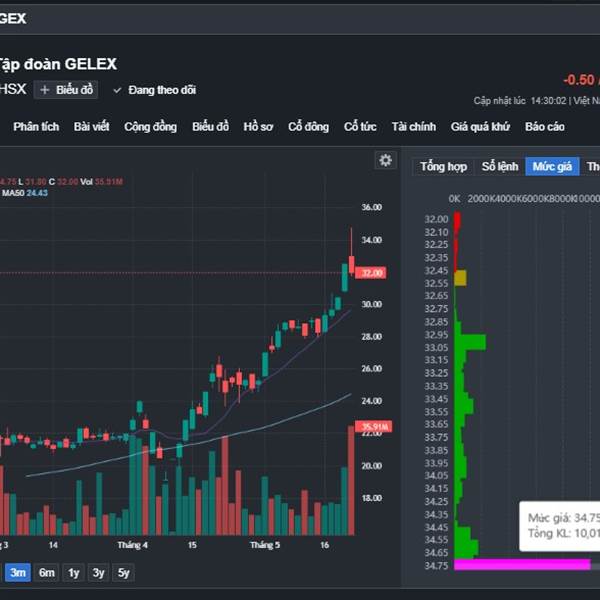This screenshot has width=600, height=600.
Task: Set chart range to 3m
Action: coord(18,573)
